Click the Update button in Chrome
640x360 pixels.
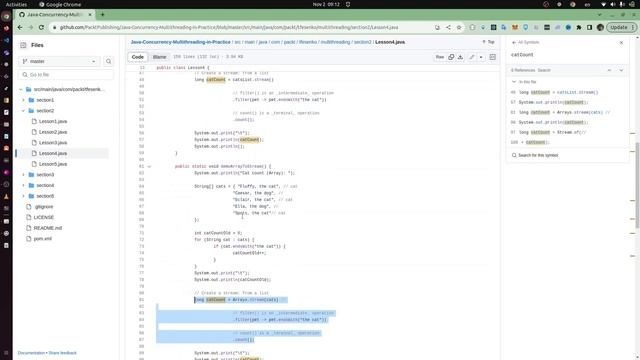tap(621, 27)
